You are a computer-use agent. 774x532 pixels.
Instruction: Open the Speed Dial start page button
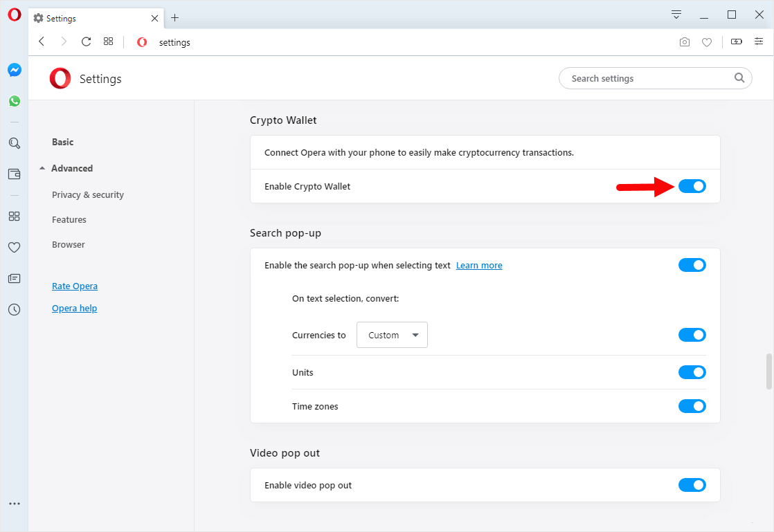tap(109, 42)
